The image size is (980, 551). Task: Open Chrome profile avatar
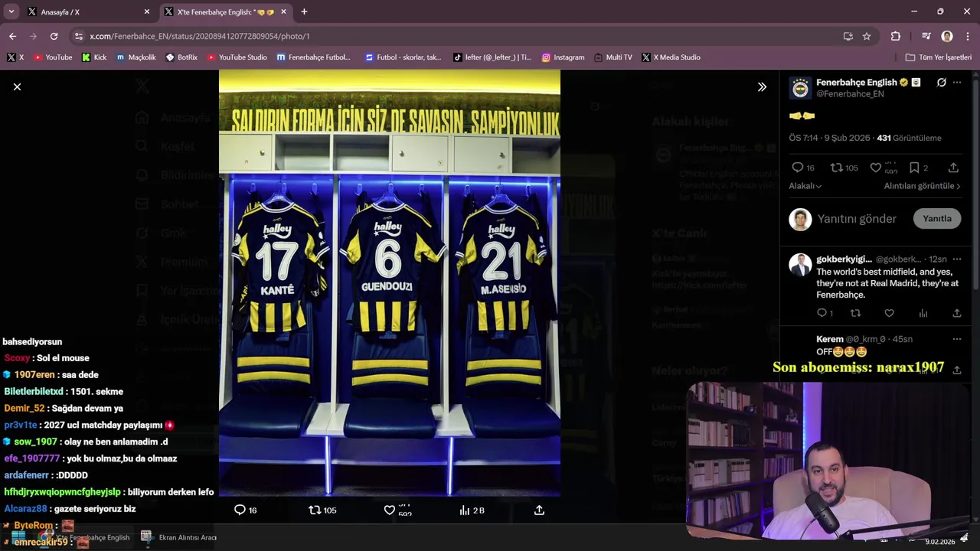coord(947,36)
